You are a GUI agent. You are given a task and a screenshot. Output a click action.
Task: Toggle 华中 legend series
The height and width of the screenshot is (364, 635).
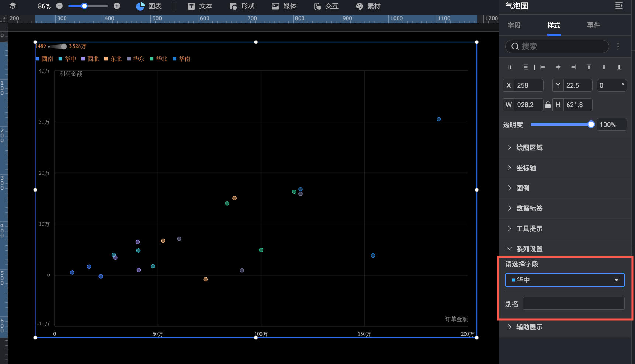pos(67,59)
